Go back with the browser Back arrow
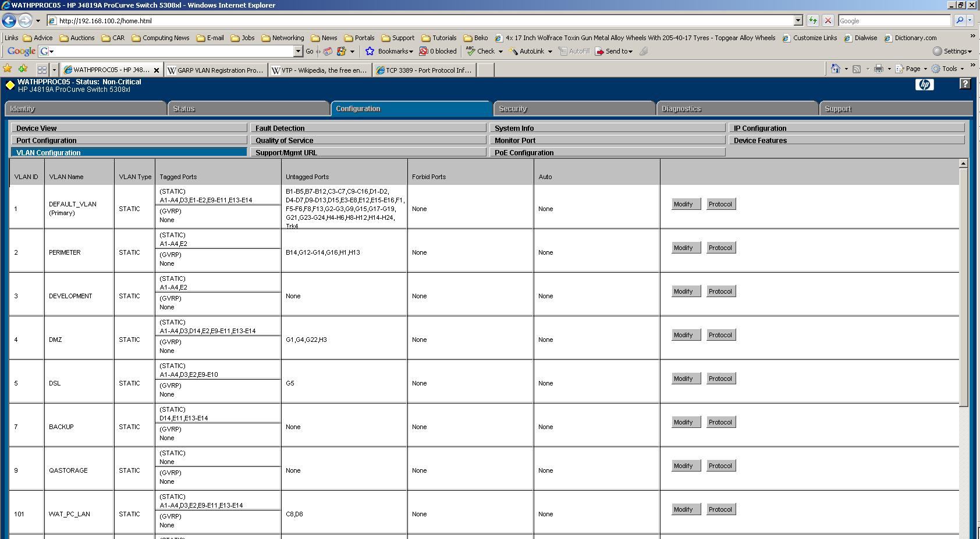The width and height of the screenshot is (980, 539). 9,20
